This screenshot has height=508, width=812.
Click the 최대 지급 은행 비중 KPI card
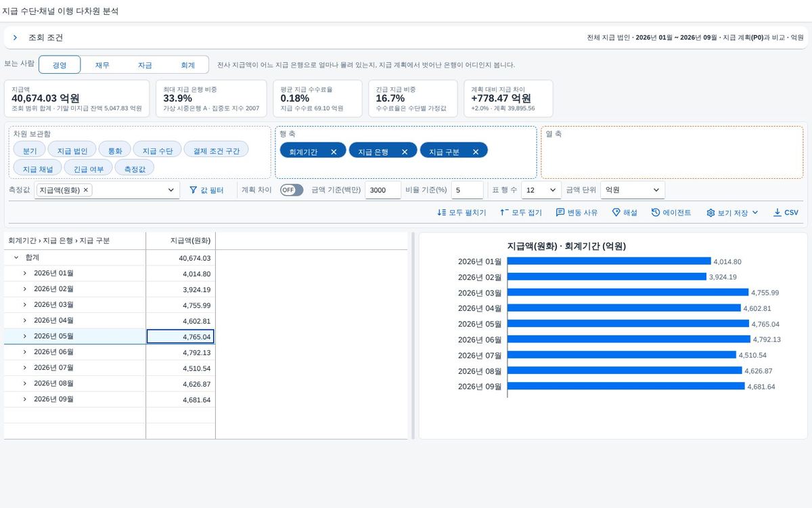tap(211, 99)
